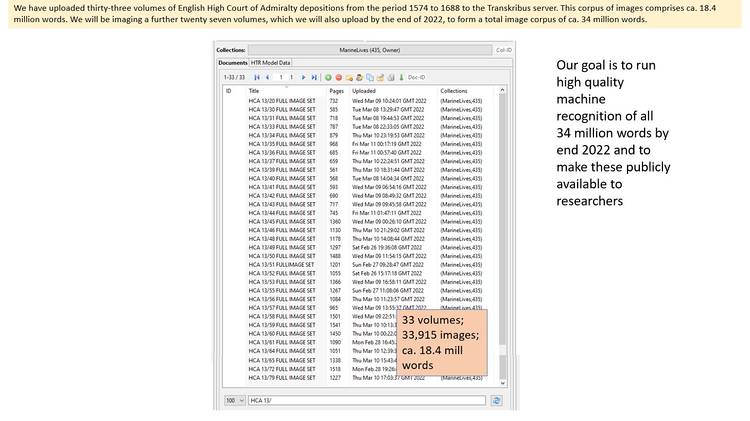Jump to last page of documents

click(314, 77)
